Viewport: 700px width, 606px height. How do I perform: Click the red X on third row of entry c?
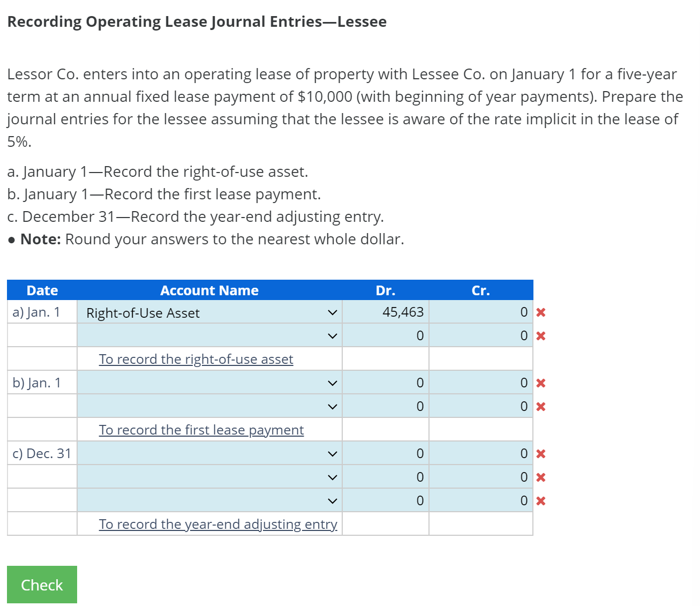tap(541, 500)
